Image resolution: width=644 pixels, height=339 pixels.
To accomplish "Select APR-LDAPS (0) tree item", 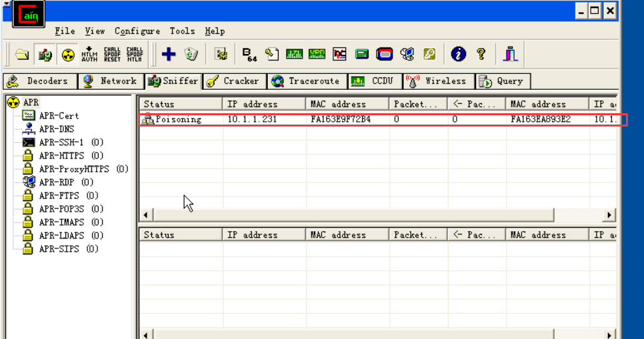I will (71, 236).
